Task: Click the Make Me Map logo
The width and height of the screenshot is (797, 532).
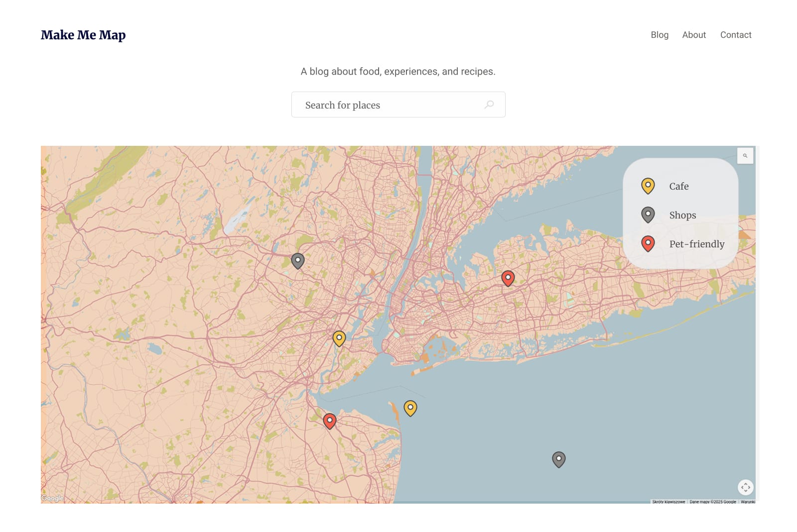Action: (x=83, y=35)
